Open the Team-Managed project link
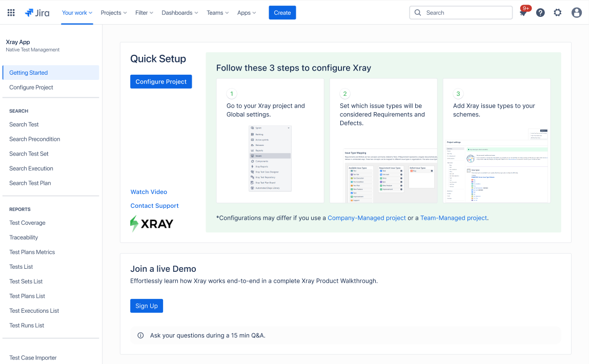This screenshot has width=589, height=364. [453, 218]
